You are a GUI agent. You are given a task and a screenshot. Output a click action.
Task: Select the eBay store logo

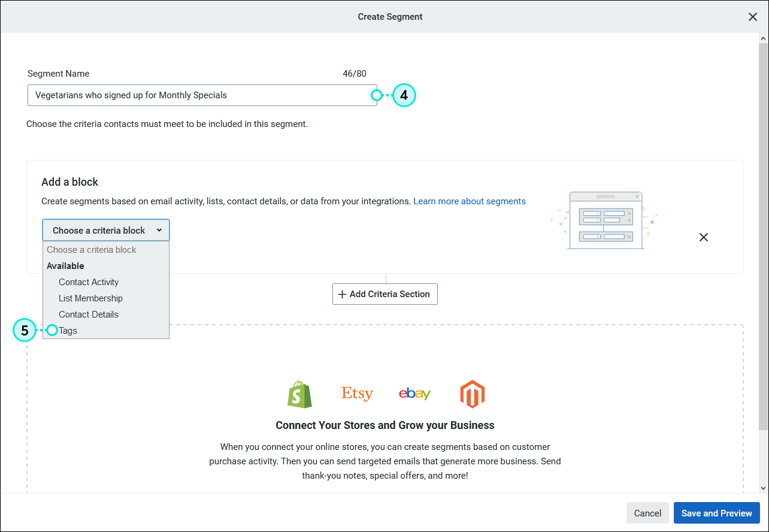click(x=414, y=394)
